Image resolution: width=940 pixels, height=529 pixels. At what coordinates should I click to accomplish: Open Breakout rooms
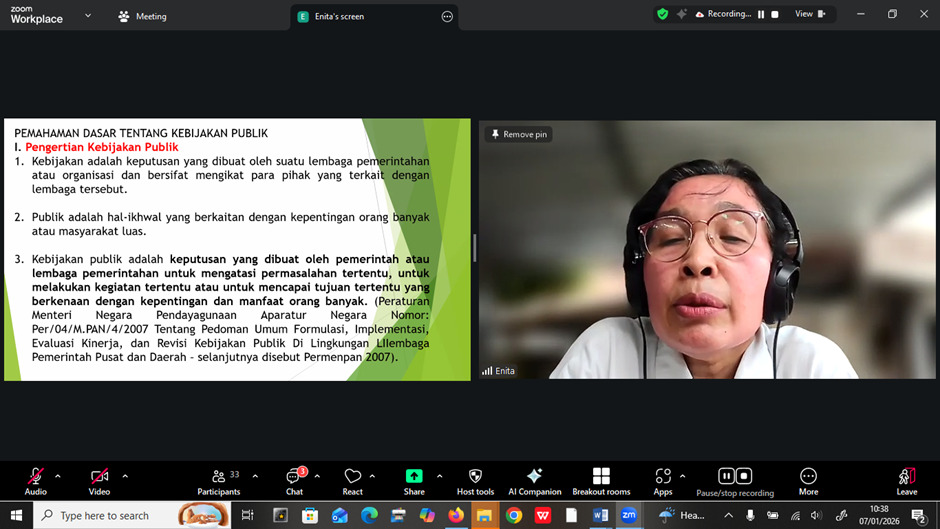601,479
